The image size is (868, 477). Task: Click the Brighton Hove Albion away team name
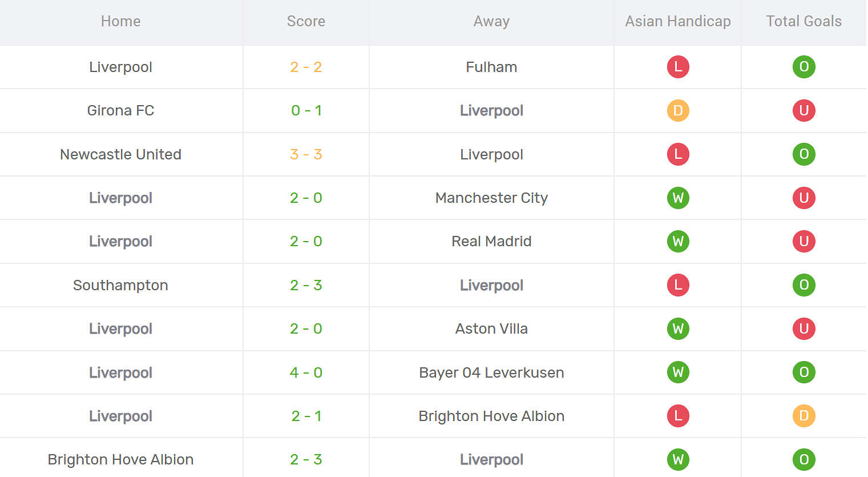click(x=491, y=416)
